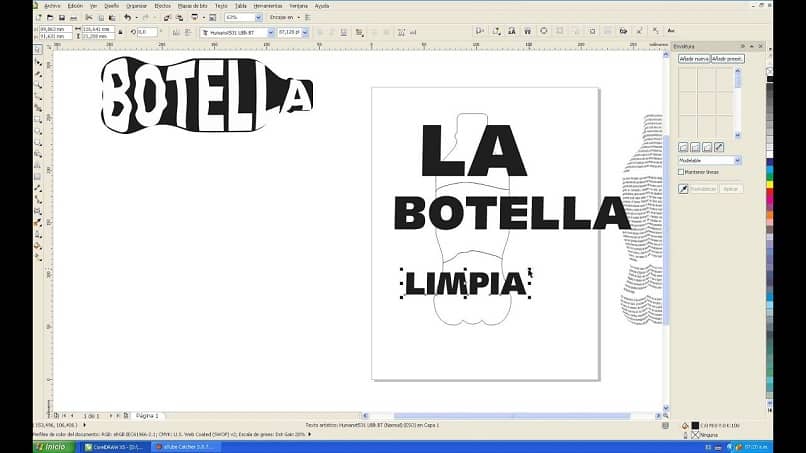The width and height of the screenshot is (806, 453).
Task: Click the Import icon in the toolbar
Action: (x=167, y=17)
